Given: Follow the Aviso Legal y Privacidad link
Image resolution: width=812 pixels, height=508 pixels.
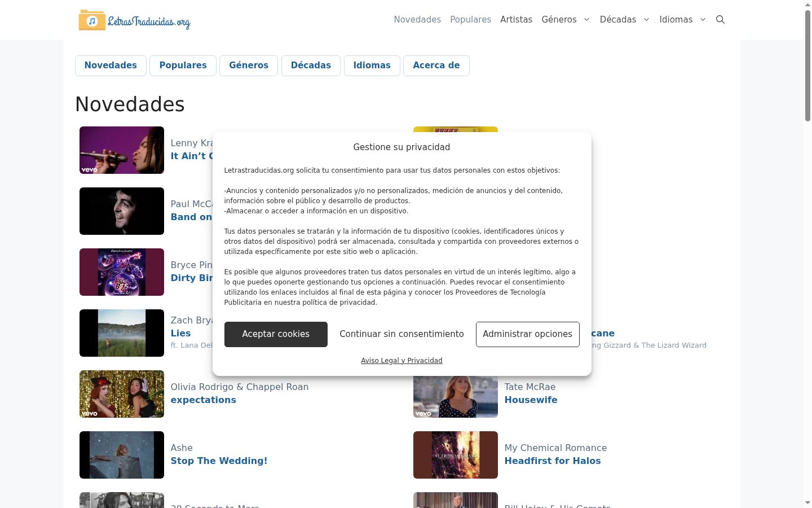Looking at the screenshot, I should [401, 361].
